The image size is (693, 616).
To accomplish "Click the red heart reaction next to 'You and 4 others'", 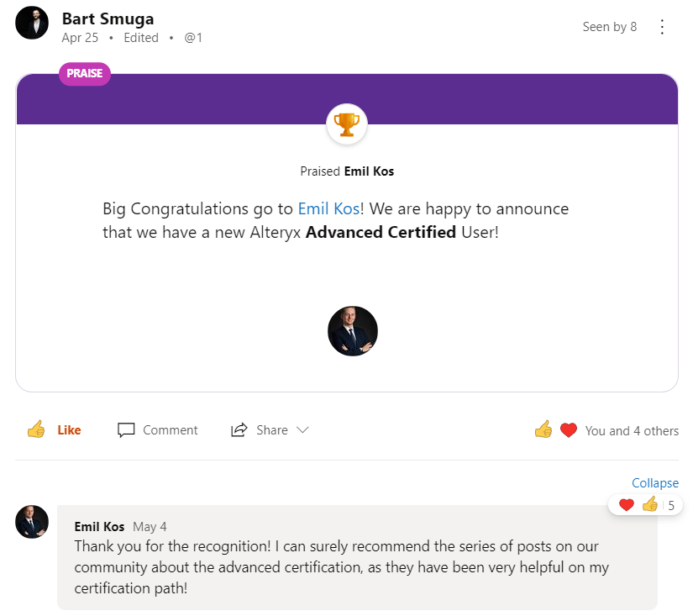I will click(x=569, y=430).
